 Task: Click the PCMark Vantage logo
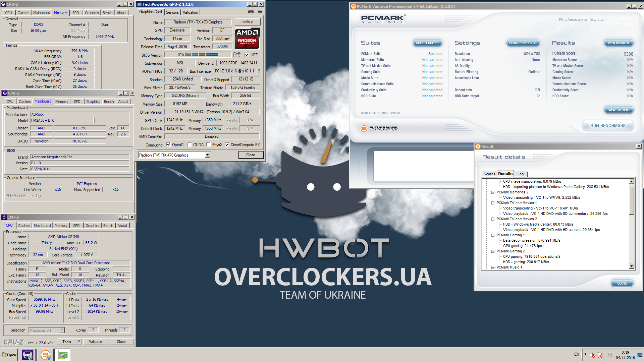coord(383,19)
